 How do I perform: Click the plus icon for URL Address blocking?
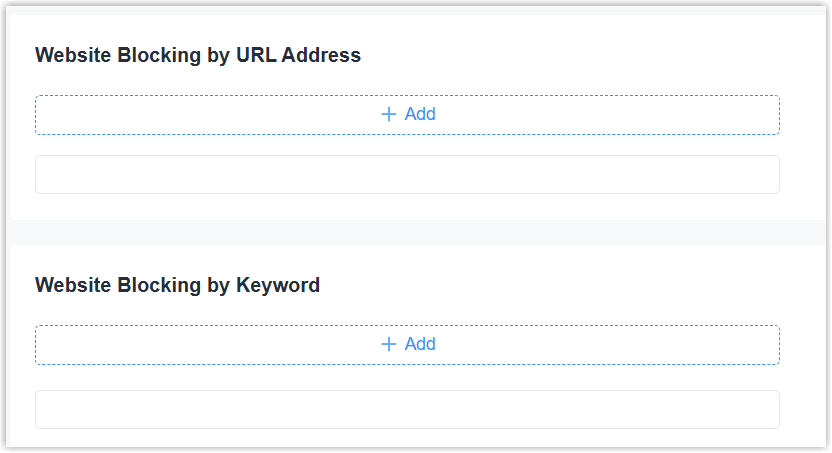[x=389, y=114]
